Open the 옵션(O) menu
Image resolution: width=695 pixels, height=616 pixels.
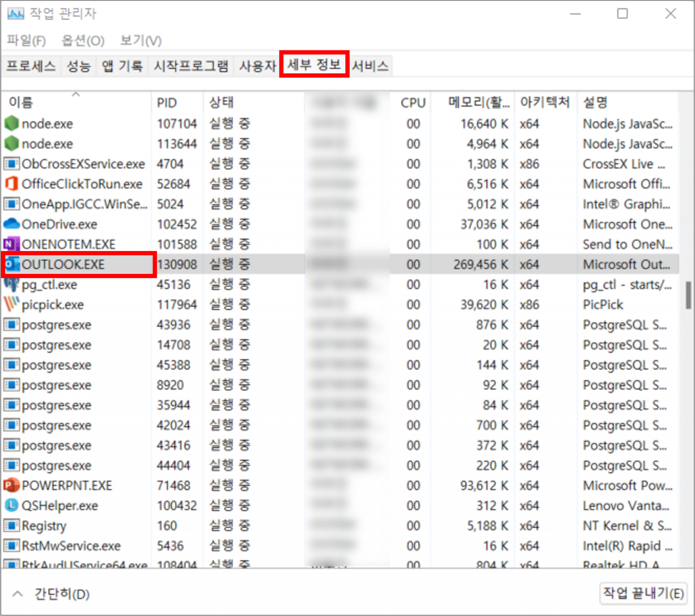tap(83, 41)
